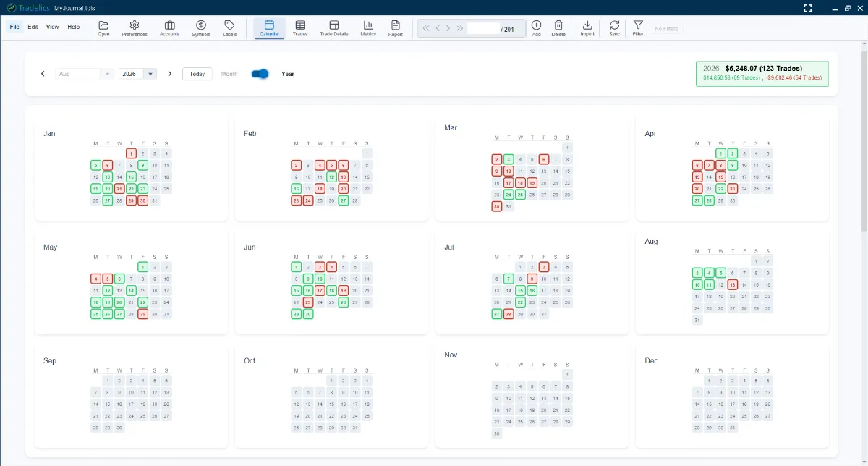Open the Metrics chart view
This screenshot has width=868, height=466.
tap(368, 28)
